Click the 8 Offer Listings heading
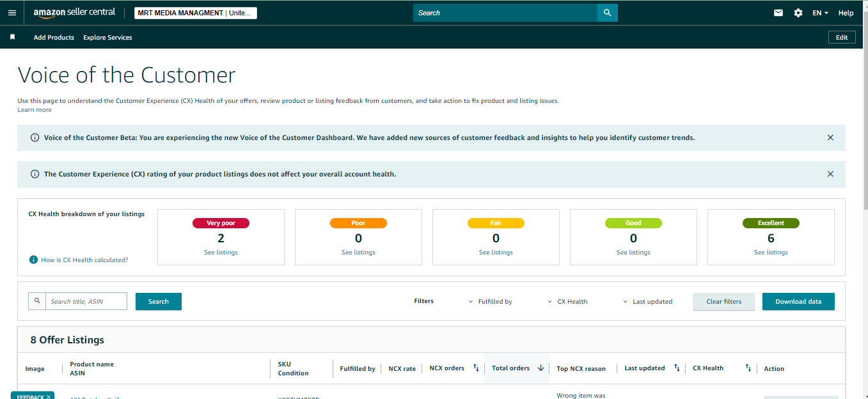The height and width of the screenshot is (399, 868). click(67, 340)
